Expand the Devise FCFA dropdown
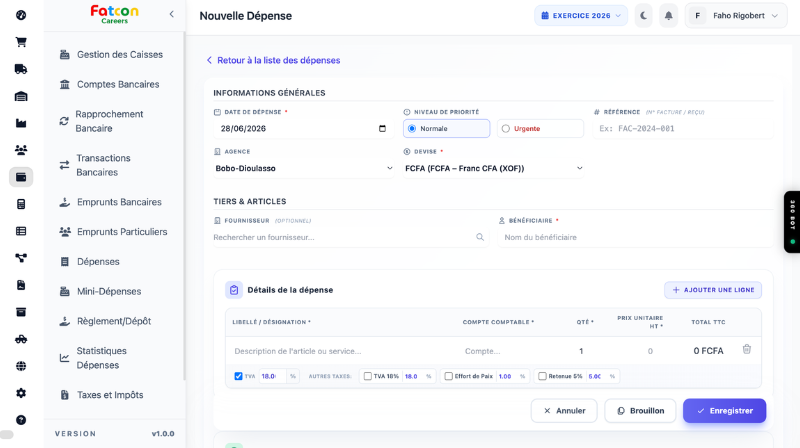Image resolution: width=800 pixels, height=448 pixels. click(493, 168)
